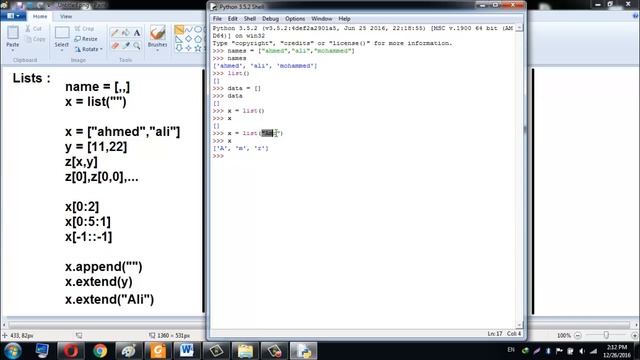
Task: Select the Oval shape
Action: (198, 30)
